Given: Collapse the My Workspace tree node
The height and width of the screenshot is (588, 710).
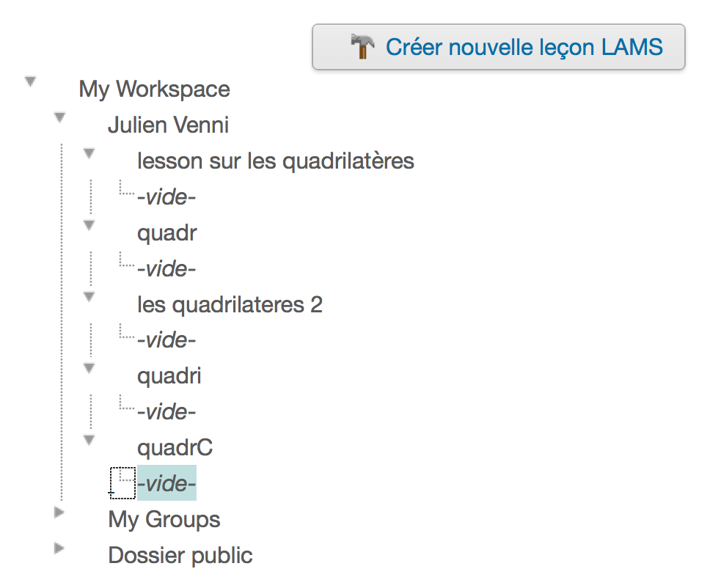Looking at the screenshot, I should click(x=30, y=82).
